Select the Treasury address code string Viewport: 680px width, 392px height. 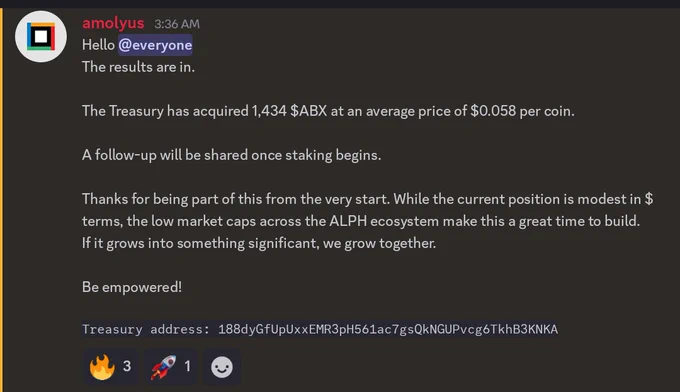pyautogui.click(x=388, y=330)
